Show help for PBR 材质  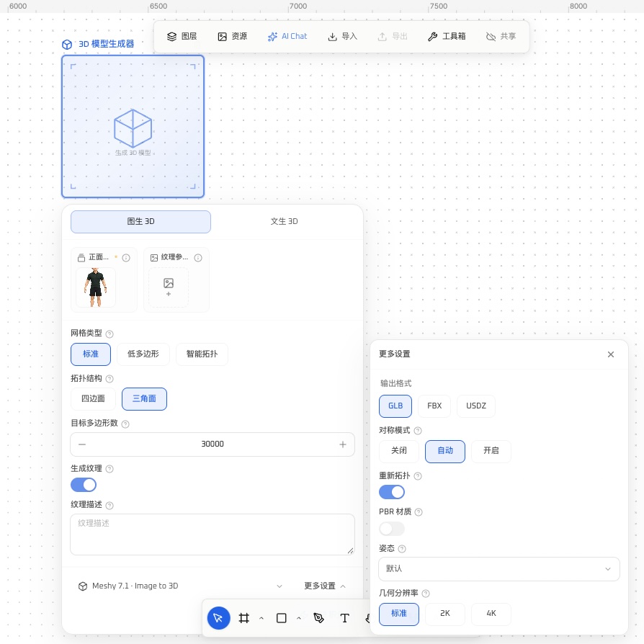419,512
